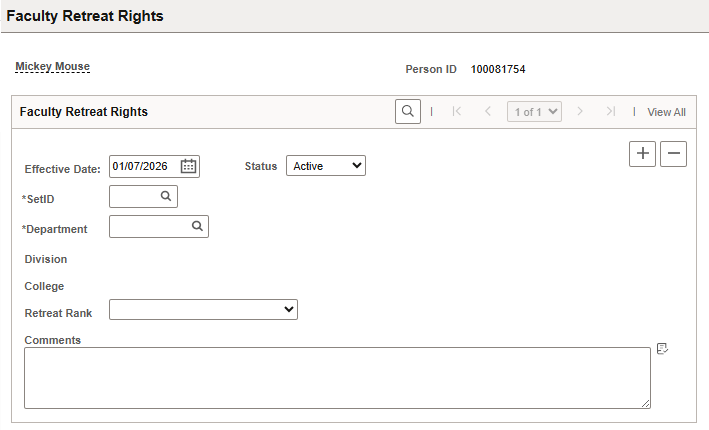Click inside the Comments text area

point(337,377)
